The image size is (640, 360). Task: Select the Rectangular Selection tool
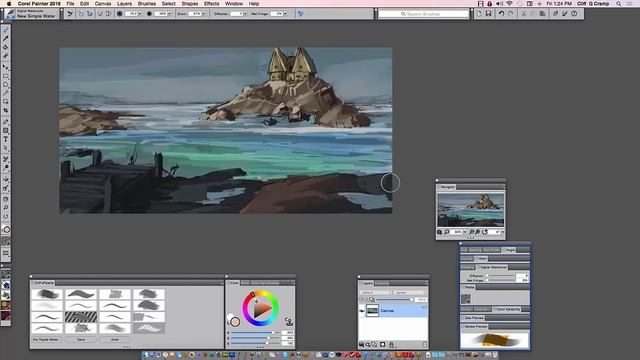point(6,76)
